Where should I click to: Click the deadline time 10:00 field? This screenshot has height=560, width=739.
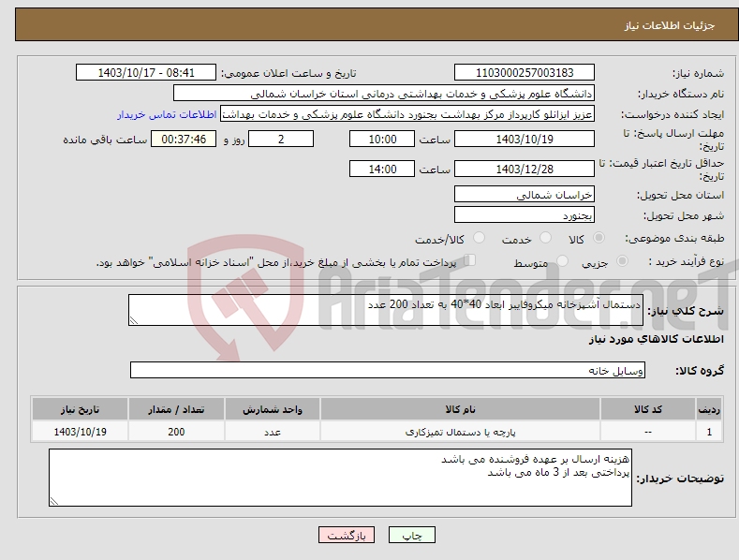pos(382,139)
